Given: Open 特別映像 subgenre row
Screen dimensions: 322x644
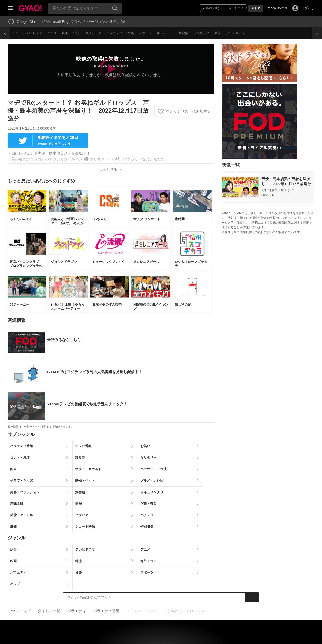Looking at the screenshot, I should tap(171, 526).
